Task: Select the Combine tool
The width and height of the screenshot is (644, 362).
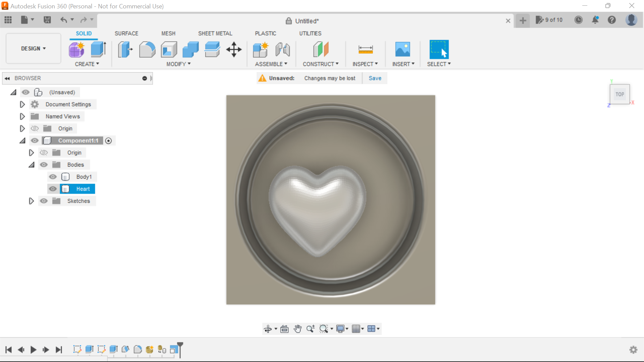Action: coord(190,49)
